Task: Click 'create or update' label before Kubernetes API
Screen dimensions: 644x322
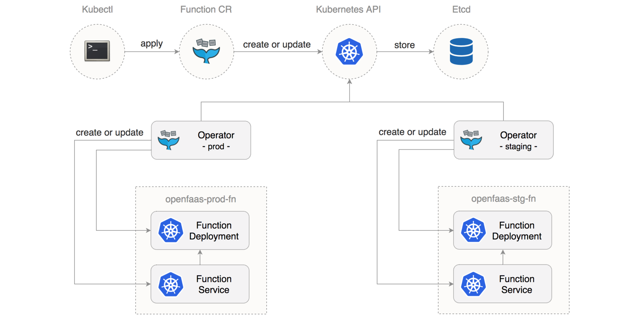Action: 277,44
